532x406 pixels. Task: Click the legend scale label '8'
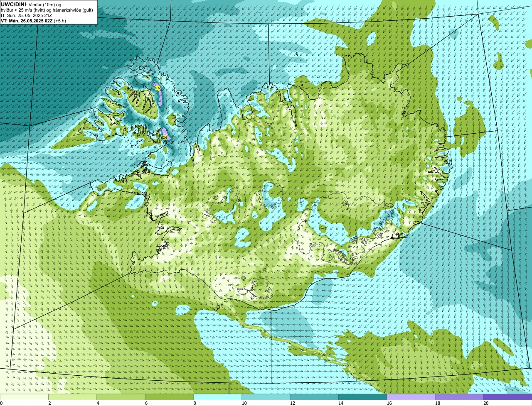click(194, 403)
